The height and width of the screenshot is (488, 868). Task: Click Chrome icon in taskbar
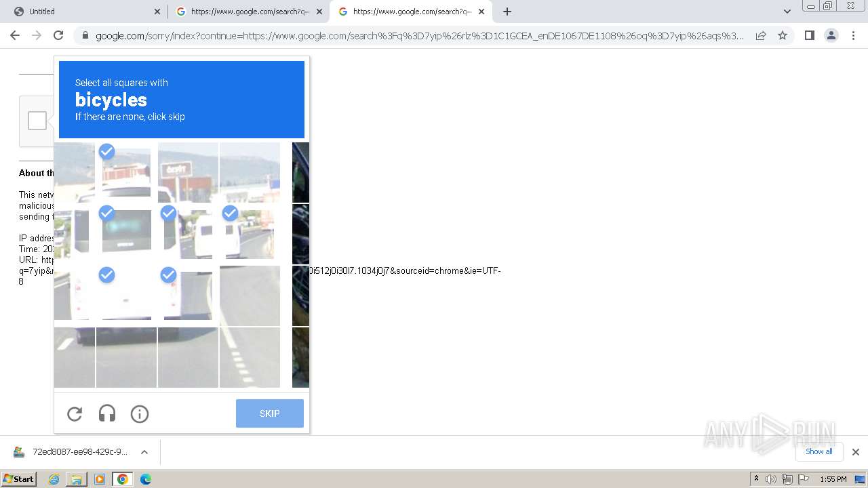pos(123,479)
